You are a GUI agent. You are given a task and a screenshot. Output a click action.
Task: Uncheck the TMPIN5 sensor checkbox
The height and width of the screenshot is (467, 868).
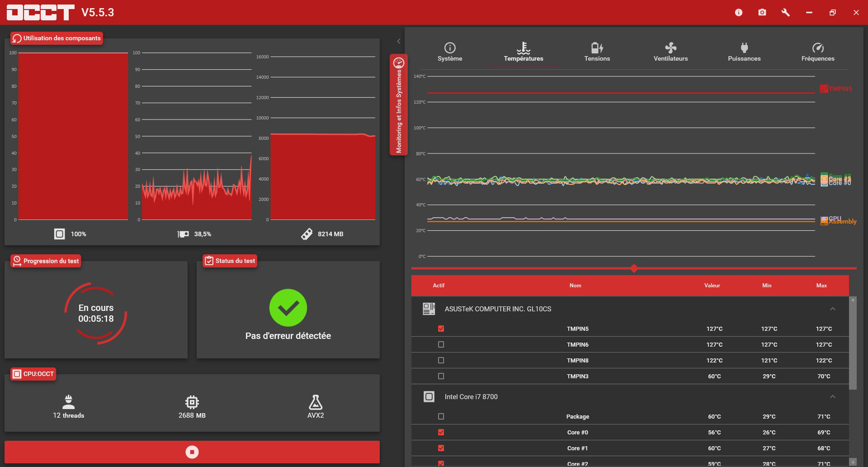[441, 329]
